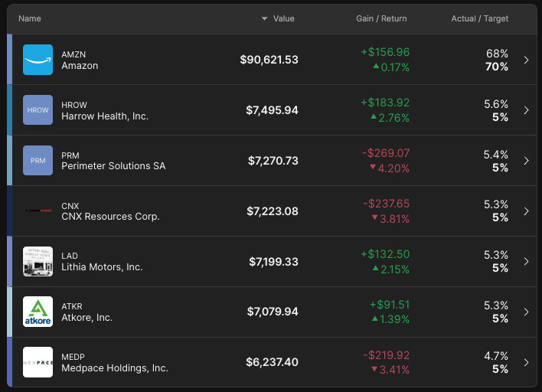Select the ATKR ticker text

pyautogui.click(x=72, y=306)
